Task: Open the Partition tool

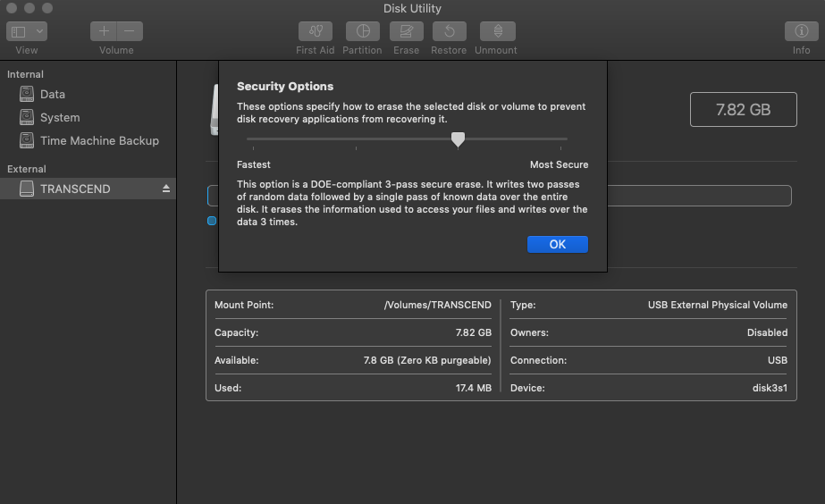Action: tap(363, 31)
